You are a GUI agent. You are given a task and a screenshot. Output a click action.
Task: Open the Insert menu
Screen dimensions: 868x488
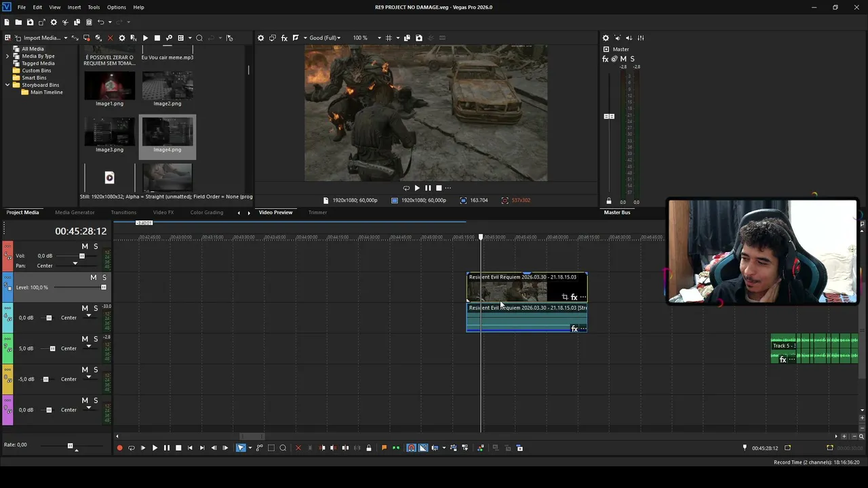coord(74,7)
